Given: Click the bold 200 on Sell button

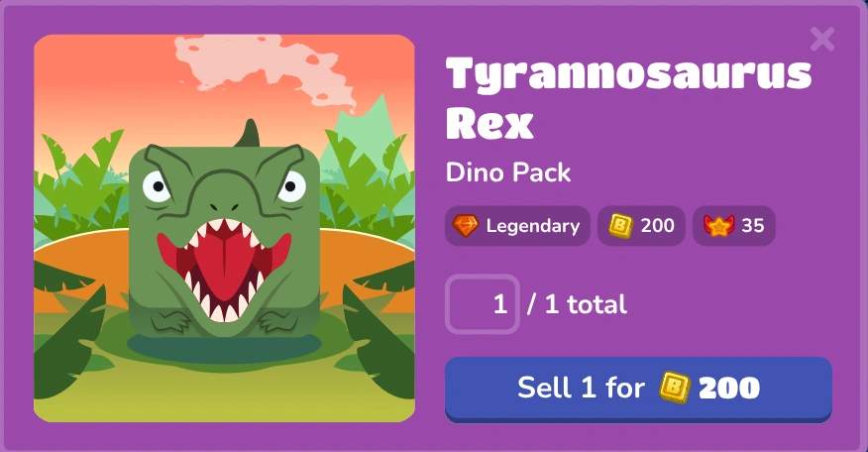Looking at the screenshot, I should click(729, 388).
